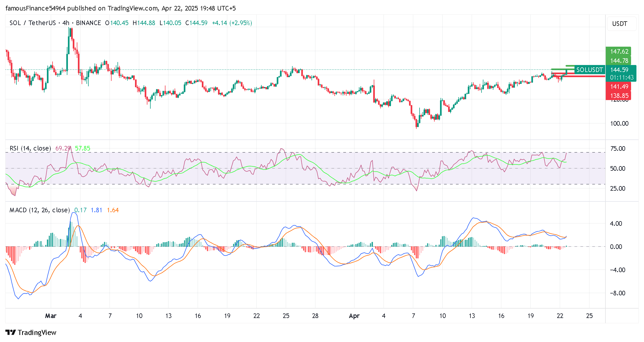Click the 100.00 level on price scale

click(x=619, y=124)
